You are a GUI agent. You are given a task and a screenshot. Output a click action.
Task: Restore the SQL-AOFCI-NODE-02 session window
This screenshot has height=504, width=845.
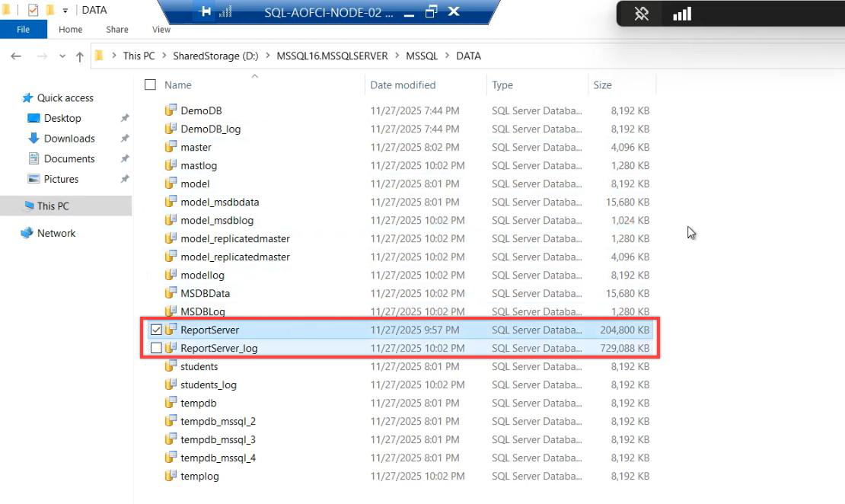431,11
